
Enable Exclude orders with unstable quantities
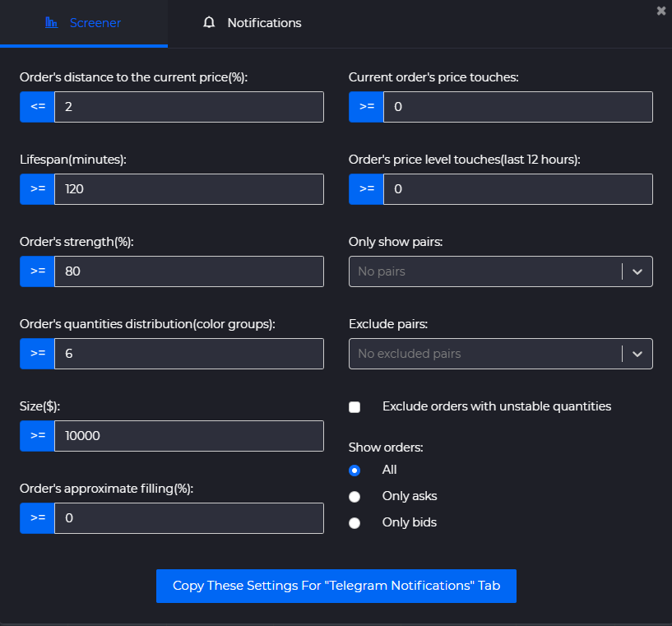coord(355,406)
